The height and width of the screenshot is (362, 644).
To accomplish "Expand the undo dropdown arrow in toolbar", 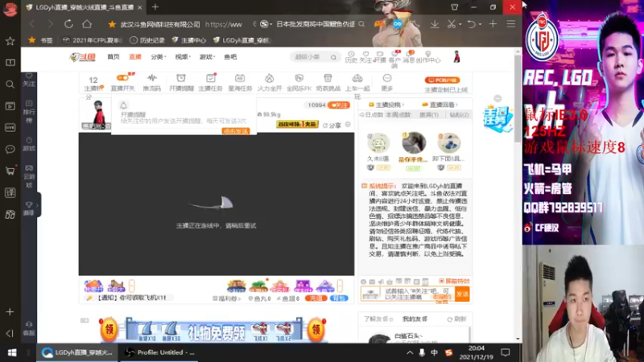I will point(480,24).
